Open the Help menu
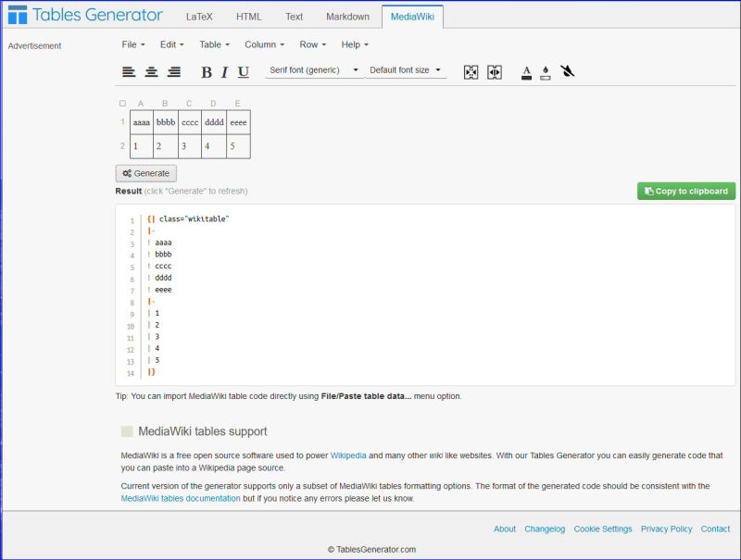The width and height of the screenshot is (741, 560). pyautogui.click(x=355, y=44)
